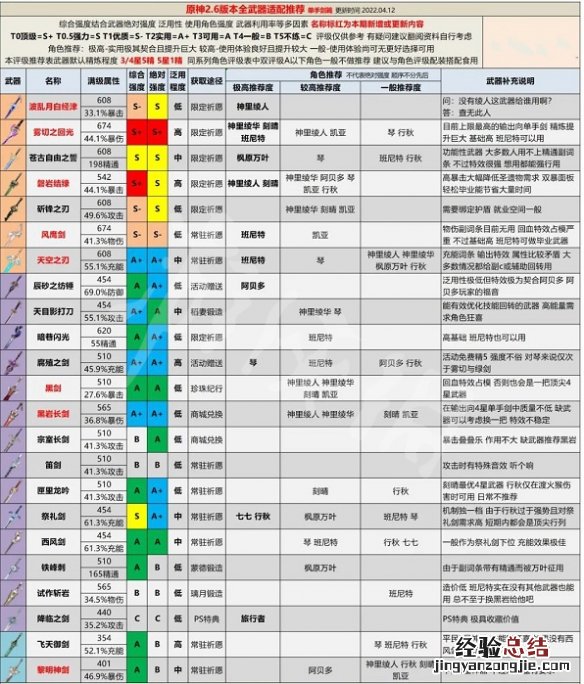Click the 满级属性 column header
The width and height of the screenshot is (584, 684).
pos(103,81)
